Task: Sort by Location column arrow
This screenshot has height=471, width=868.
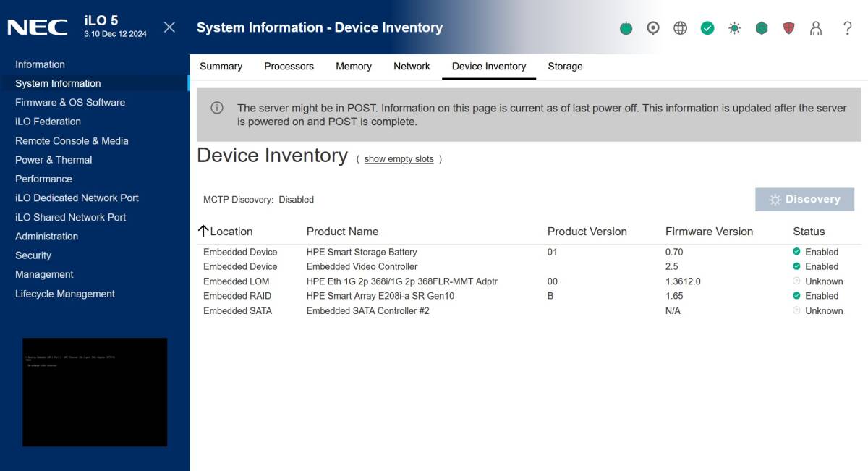Action: click(x=203, y=232)
